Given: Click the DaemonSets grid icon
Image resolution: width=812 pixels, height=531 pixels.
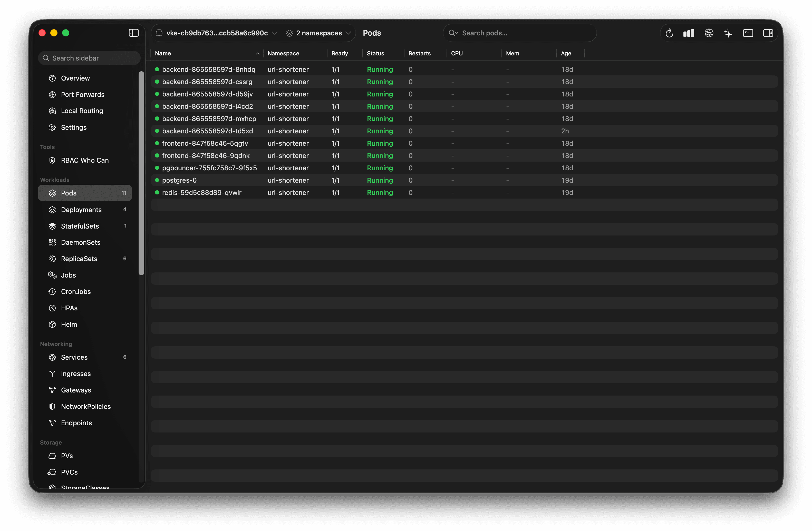Looking at the screenshot, I should pos(52,242).
